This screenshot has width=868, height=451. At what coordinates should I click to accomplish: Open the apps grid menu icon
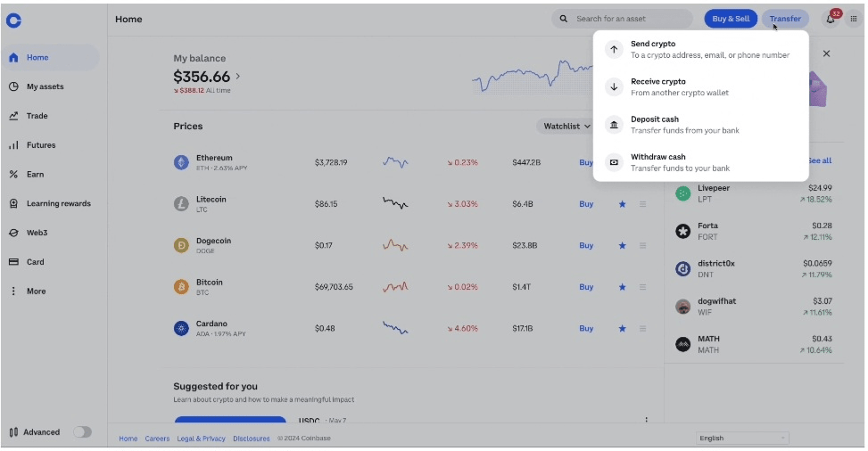click(x=854, y=19)
